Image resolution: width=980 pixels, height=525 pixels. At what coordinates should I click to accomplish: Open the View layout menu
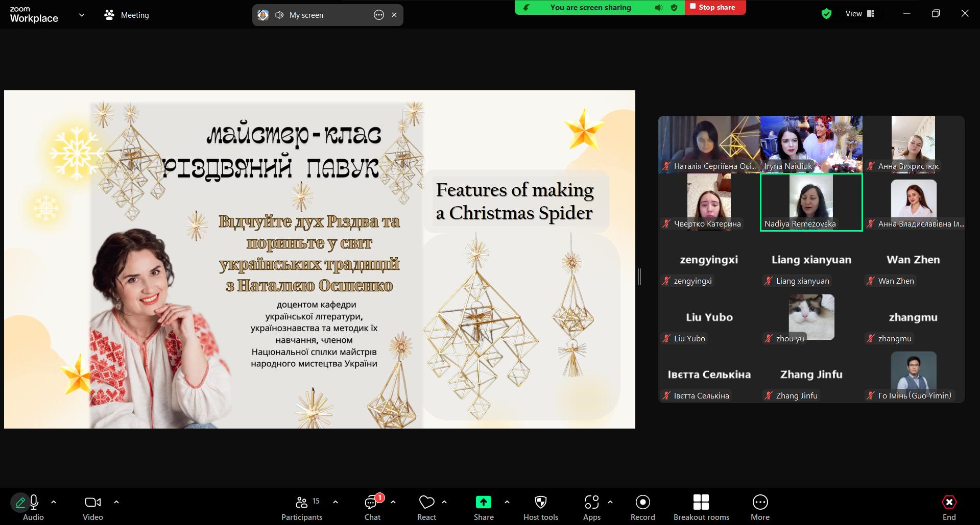[860, 14]
